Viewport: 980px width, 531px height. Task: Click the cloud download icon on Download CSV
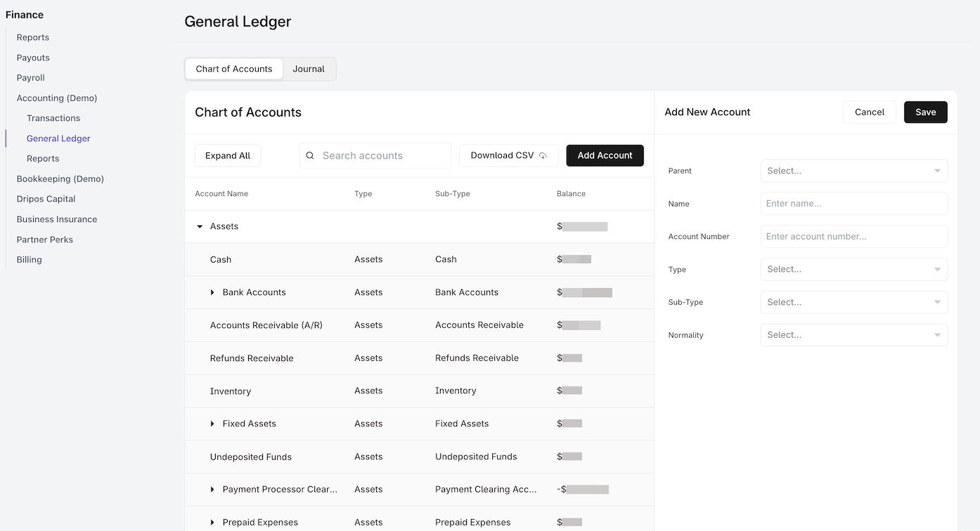(543, 156)
